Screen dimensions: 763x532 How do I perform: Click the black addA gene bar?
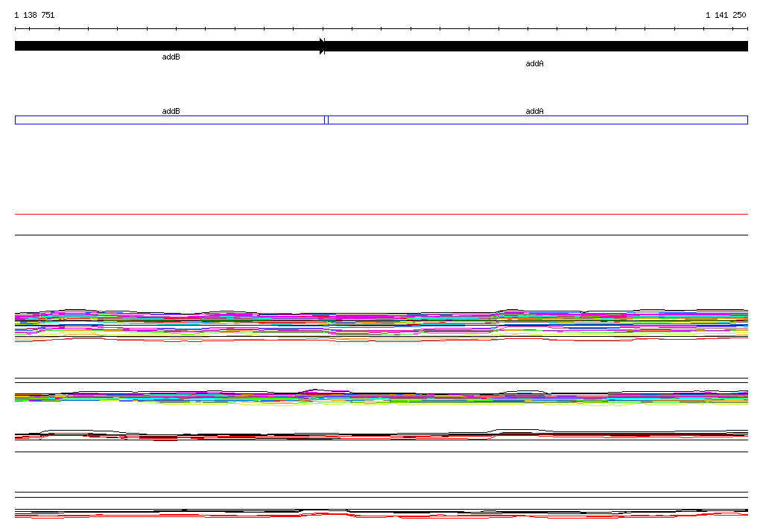coord(536,45)
